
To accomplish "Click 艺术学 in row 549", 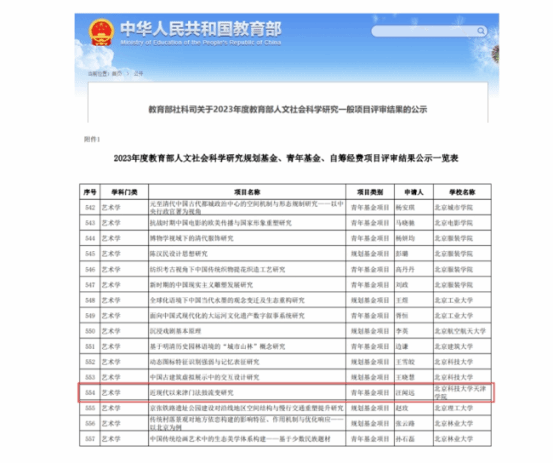I will pyautogui.click(x=111, y=316).
